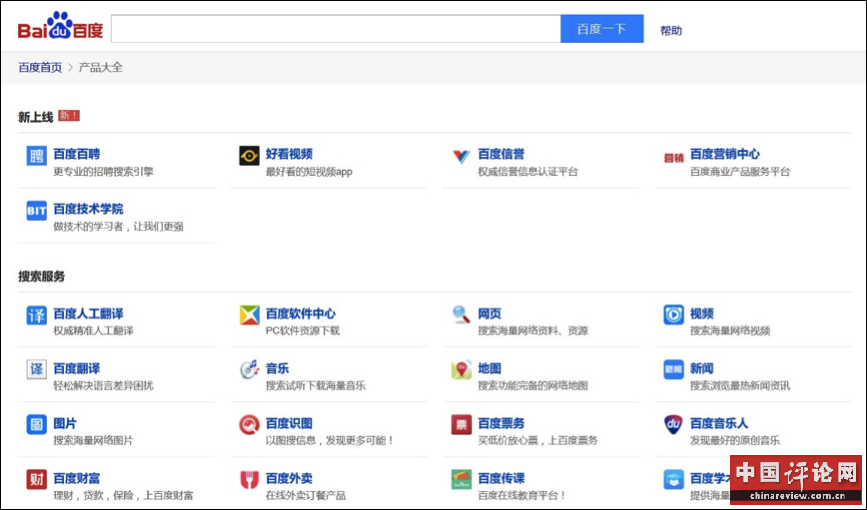Click the BIT 百度技术学院 icon

36,211
